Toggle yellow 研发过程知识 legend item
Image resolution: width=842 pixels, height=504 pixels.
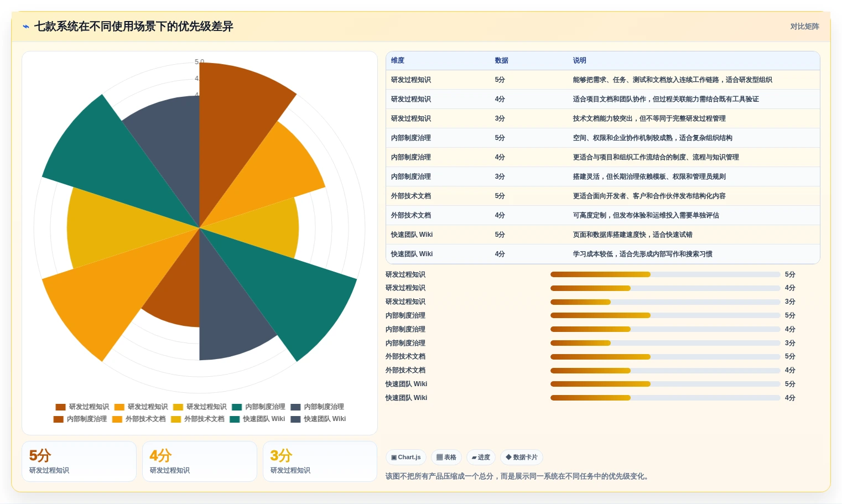pyautogui.click(x=199, y=407)
